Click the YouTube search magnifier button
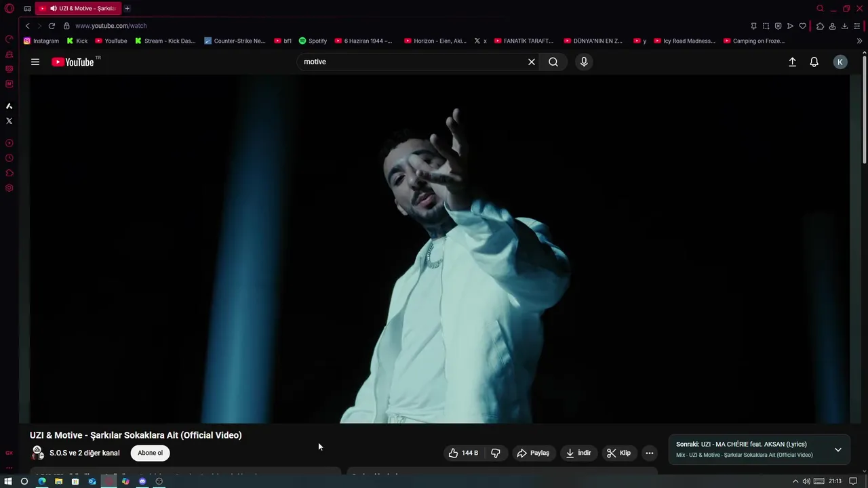 click(x=553, y=62)
